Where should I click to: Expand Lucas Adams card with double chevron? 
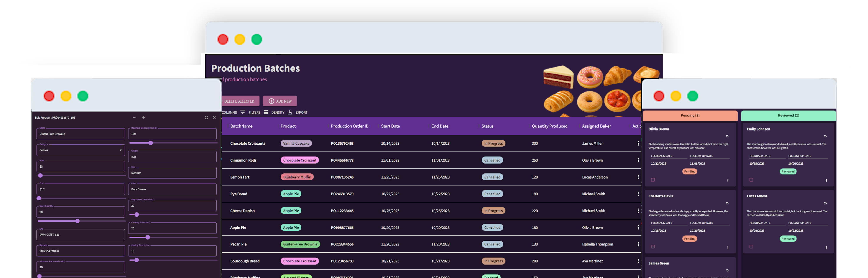(x=825, y=204)
